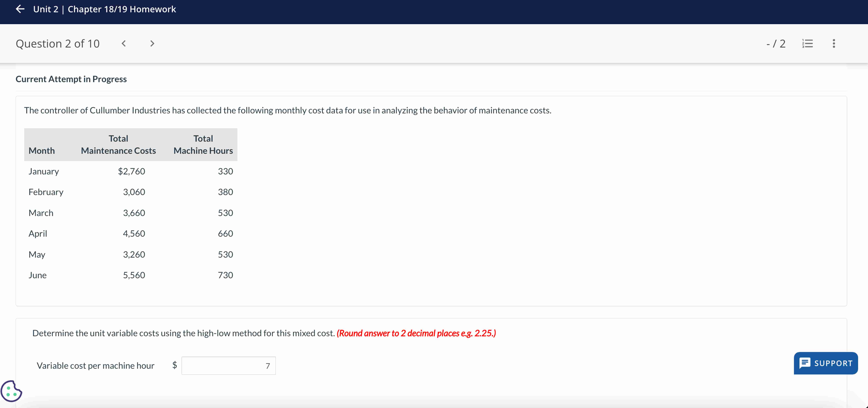
Task: Select the June row in the data table
Action: coord(38,275)
